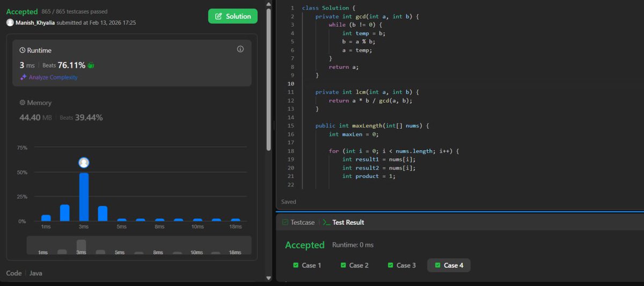This screenshot has height=286, width=644.
Task: Click the green check icon on Case 3
Action: click(390, 265)
